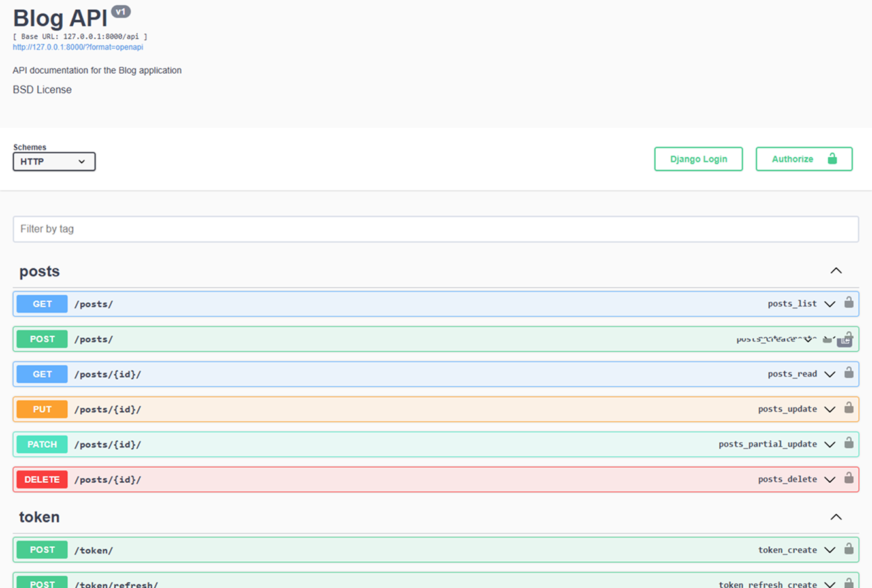Expand the PATCH /posts/{id}/ endpoint

click(830, 444)
